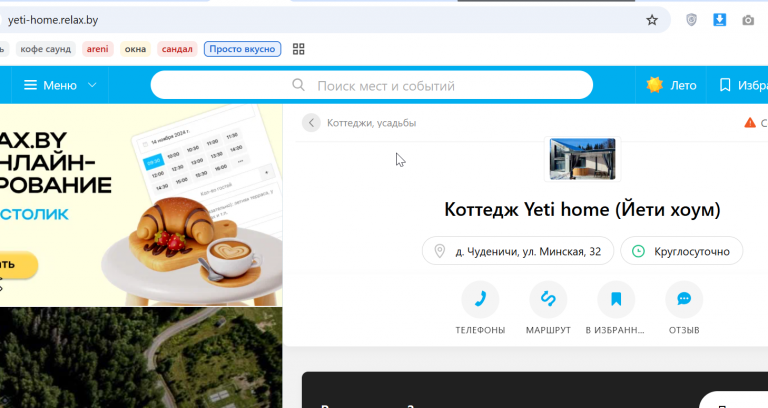The image size is (768, 408).
Task: Click the Коттедж Yeti home heading
Action: 582,210
